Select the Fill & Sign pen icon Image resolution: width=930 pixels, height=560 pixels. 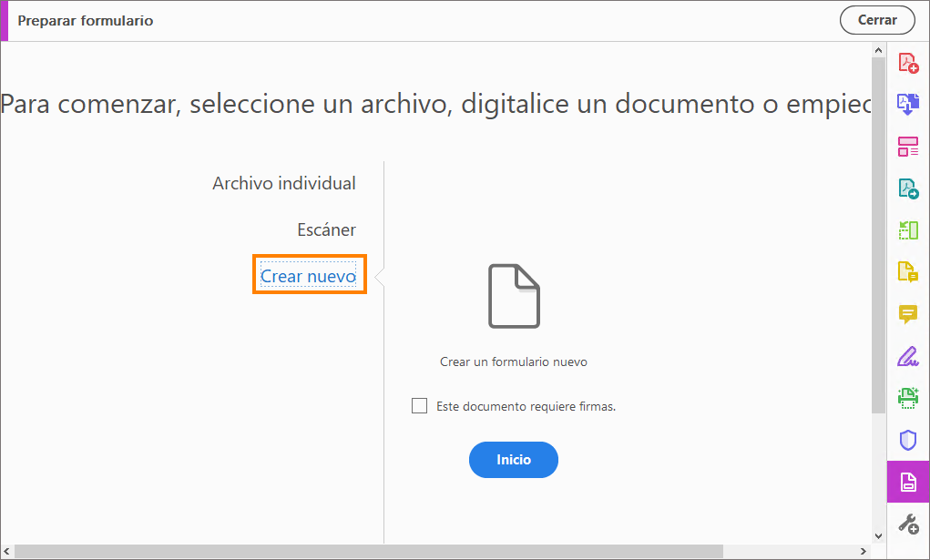[908, 356]
